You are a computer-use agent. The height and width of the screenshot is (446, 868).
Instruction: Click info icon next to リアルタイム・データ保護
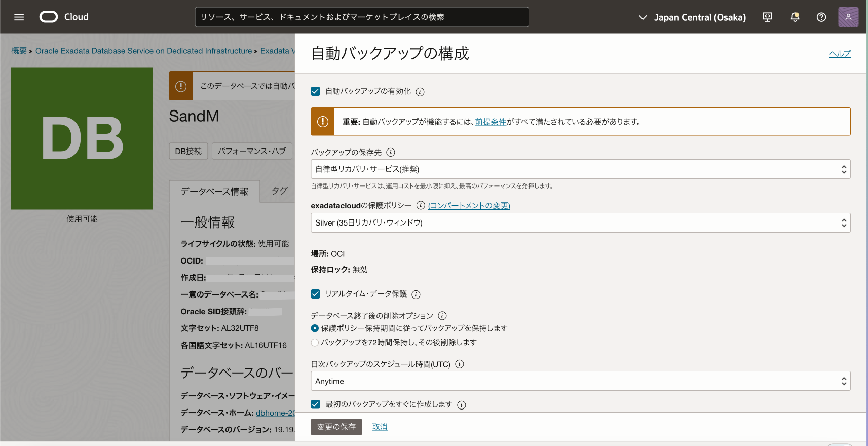tap(416, 294)
